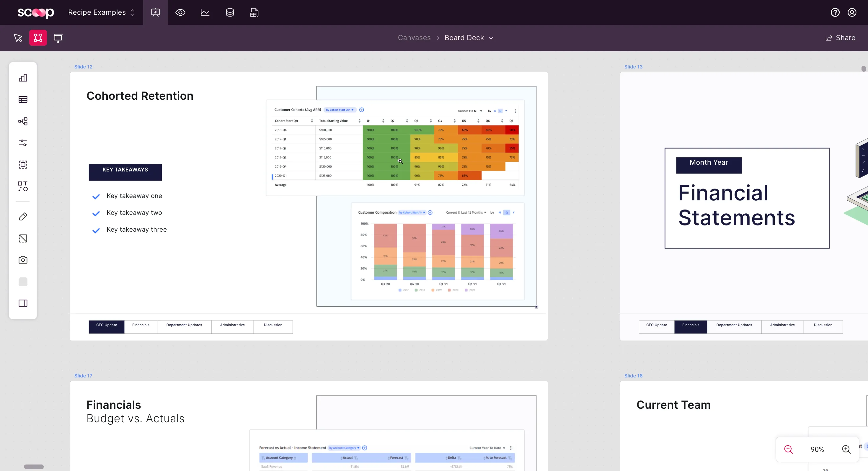Select the pencil draw tool
This screenshot has height=471, width=868.
[23, 217]
